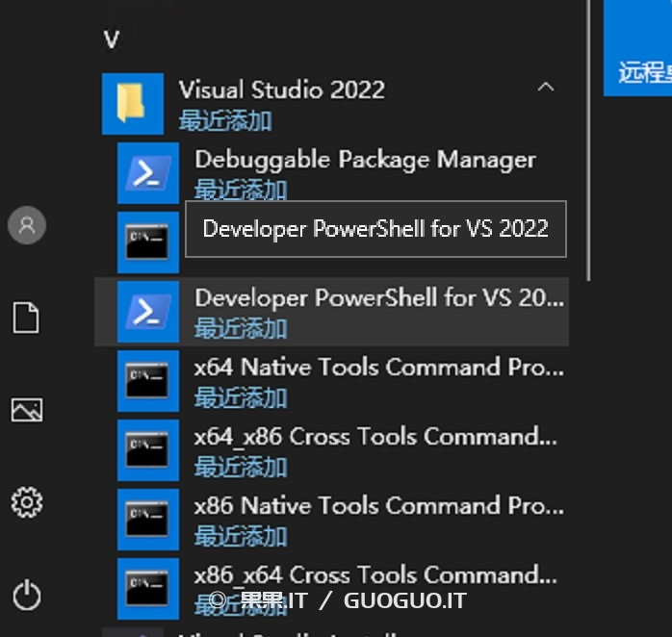Click the Start menu app list scrollbar
672x637 pixels.
point(590,140)
